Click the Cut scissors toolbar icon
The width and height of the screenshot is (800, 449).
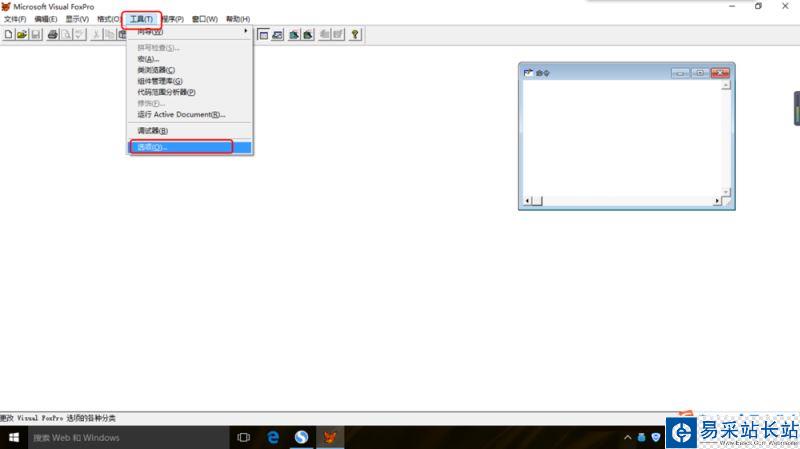(96, 35)
